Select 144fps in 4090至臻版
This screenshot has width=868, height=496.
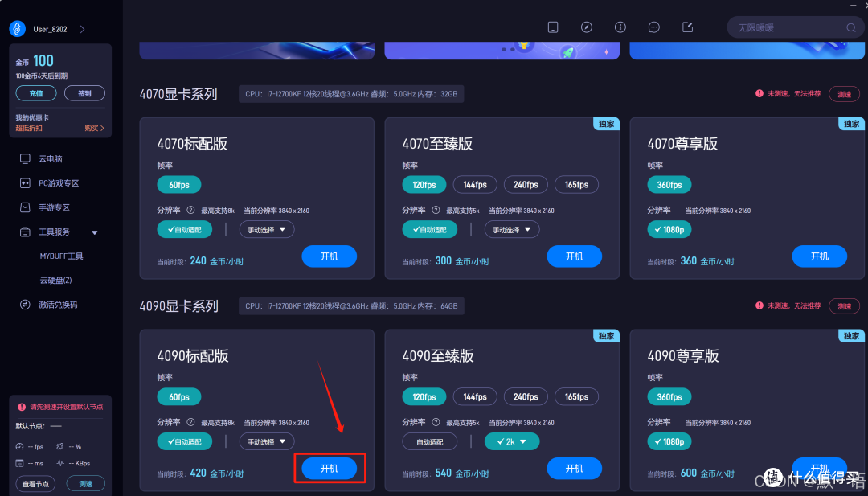click(475, 397)
